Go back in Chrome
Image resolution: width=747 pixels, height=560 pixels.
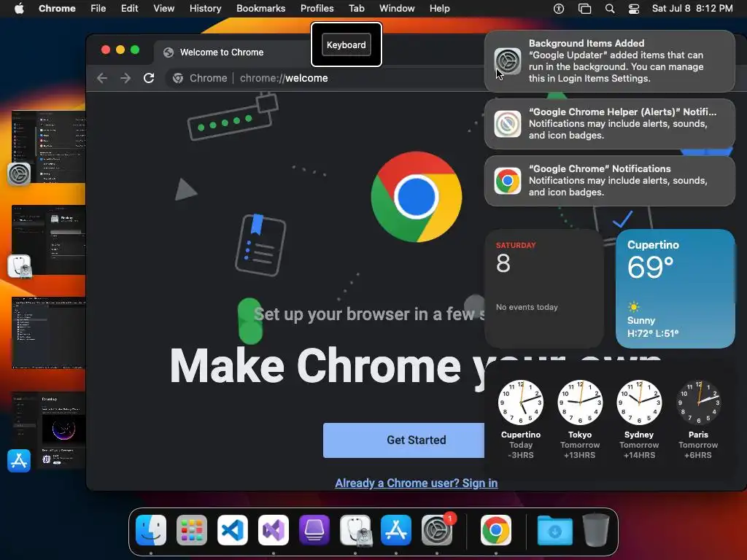click(102, 78)
